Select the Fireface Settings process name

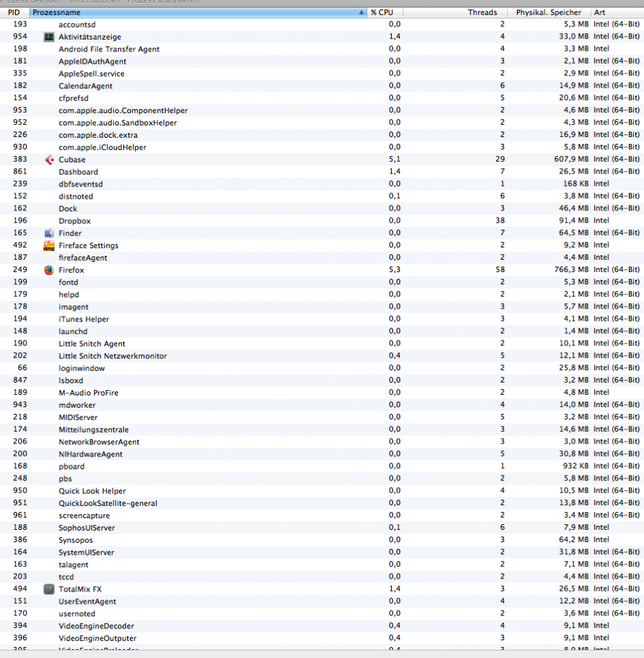tap(88, 245)
